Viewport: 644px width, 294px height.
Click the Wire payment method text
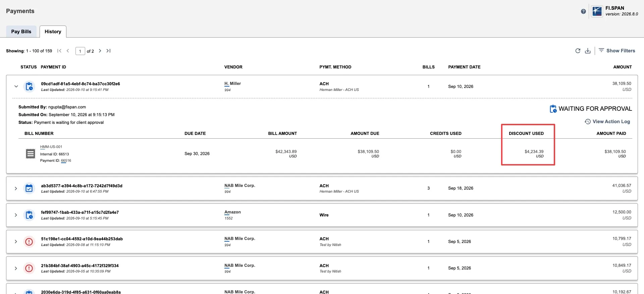coord(324,215)
